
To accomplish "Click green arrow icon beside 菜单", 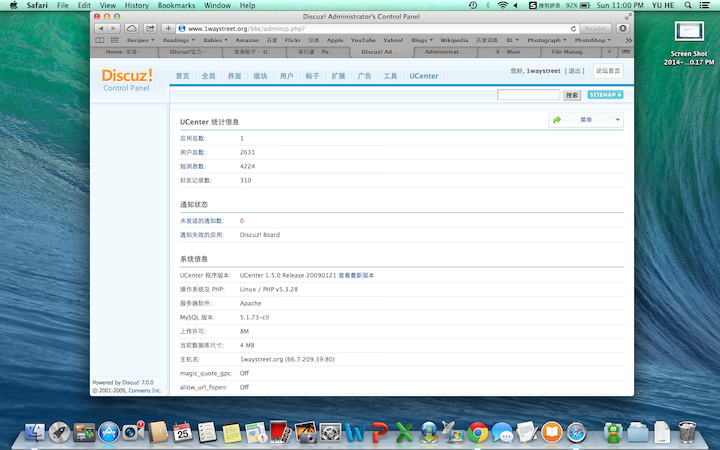I will click(x=557, y=120).
